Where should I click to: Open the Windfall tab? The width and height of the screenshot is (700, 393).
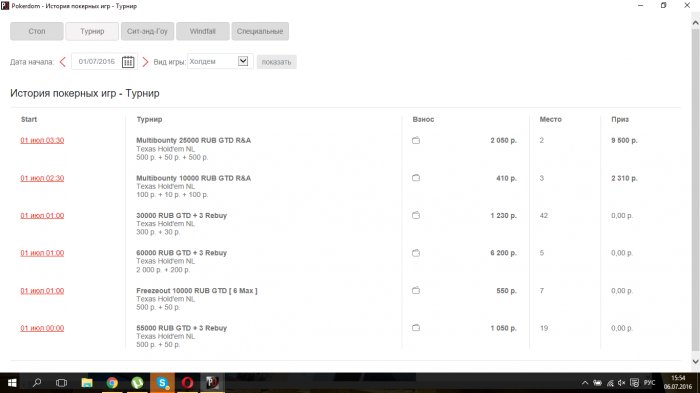(x=203, y=31)
